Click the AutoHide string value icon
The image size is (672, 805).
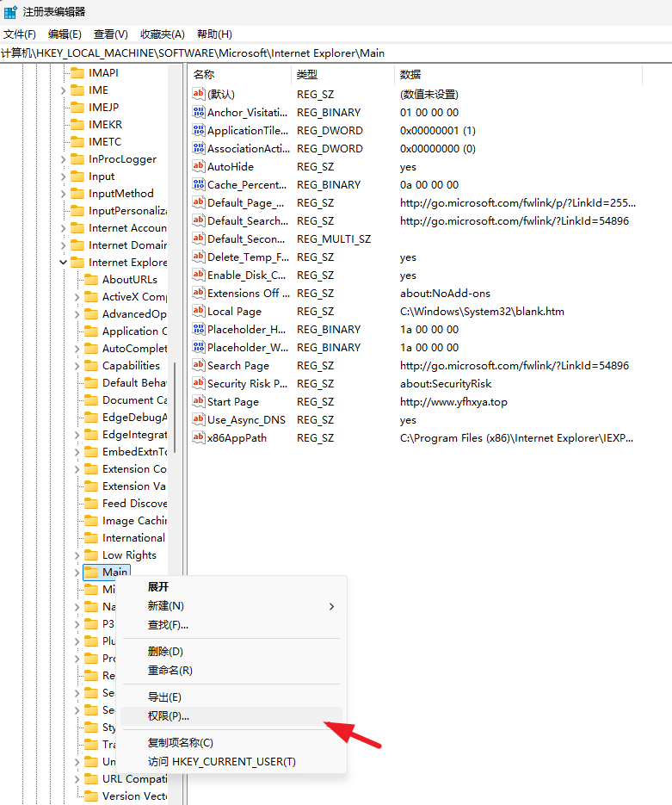[199, 166]
